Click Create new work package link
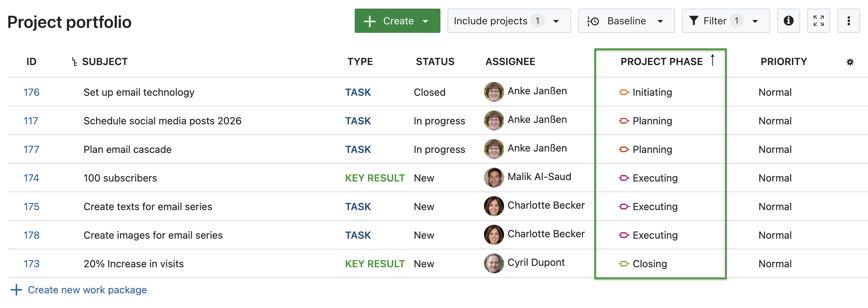The height and width of the screenshot is (308, 868). 87,290
